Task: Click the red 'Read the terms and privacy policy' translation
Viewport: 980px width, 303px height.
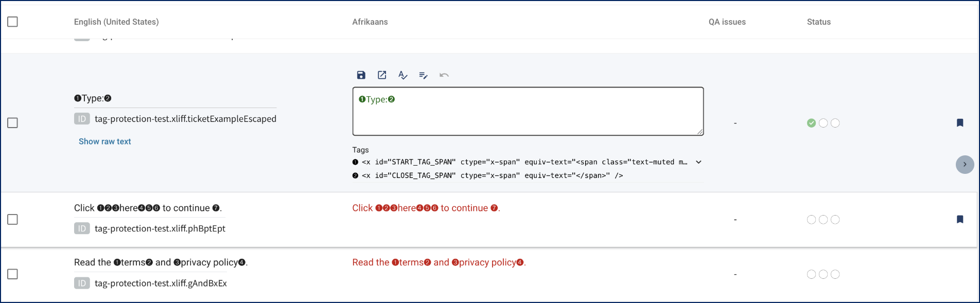Action: tap(439, 262)
